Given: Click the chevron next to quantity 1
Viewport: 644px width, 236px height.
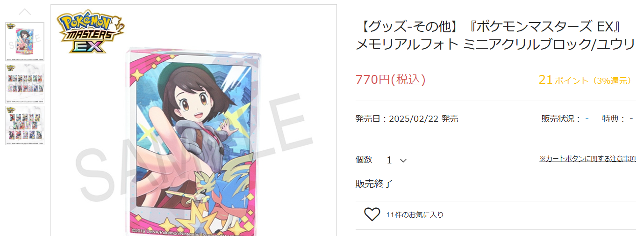Looking at the screenshot, I should [x=403, y=161].
